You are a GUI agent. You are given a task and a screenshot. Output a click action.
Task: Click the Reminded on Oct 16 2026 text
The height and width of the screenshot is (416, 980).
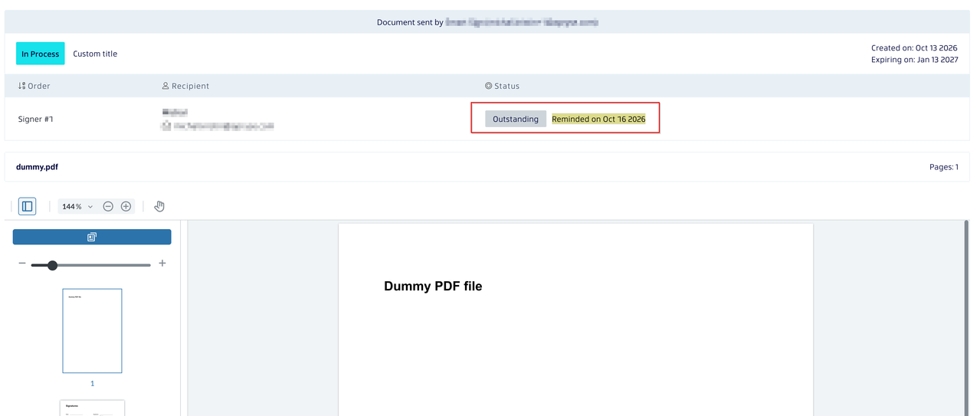pos(598,119)
